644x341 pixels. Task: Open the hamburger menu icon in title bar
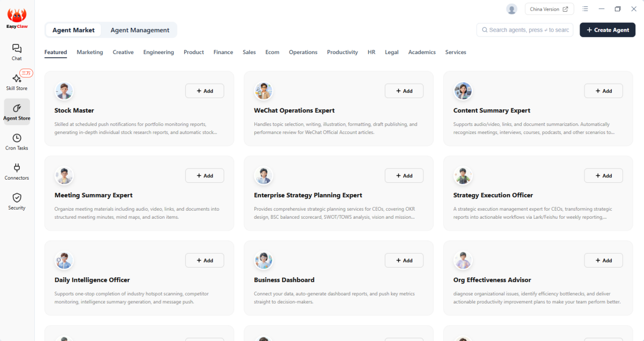[x=585, y=9]
